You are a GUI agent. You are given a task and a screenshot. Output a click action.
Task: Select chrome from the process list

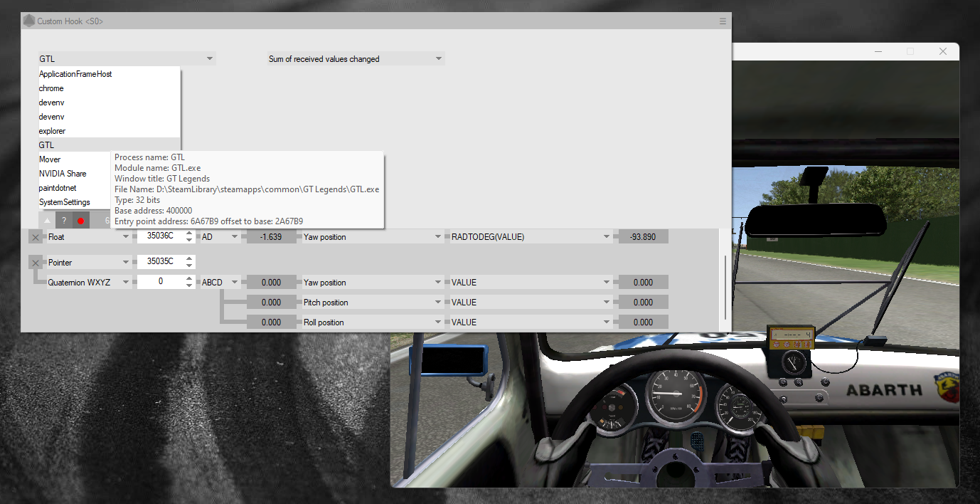[51, 88]
